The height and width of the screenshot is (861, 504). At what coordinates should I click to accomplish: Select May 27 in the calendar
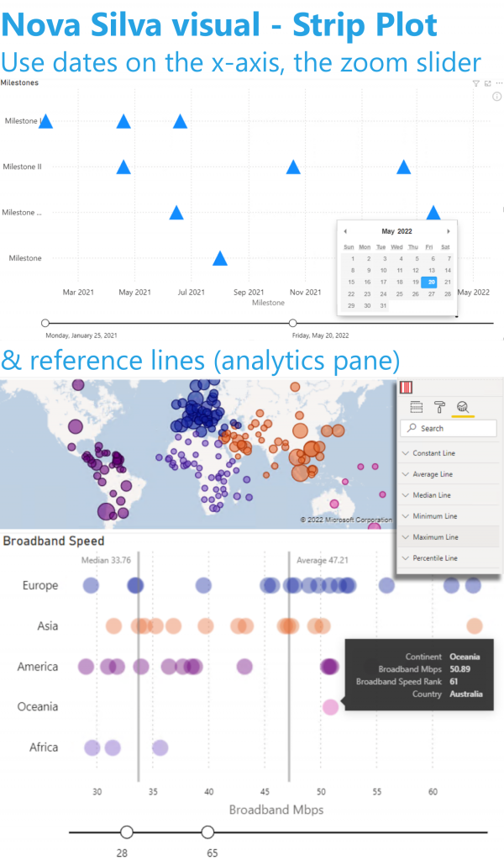[x=432, y=293]
